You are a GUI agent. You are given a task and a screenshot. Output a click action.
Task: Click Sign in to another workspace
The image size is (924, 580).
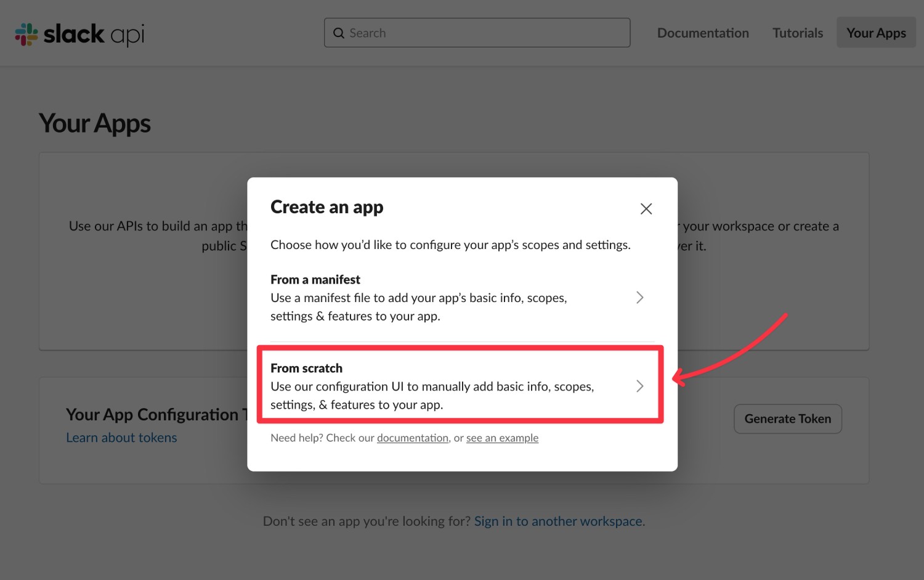(558, 521)
